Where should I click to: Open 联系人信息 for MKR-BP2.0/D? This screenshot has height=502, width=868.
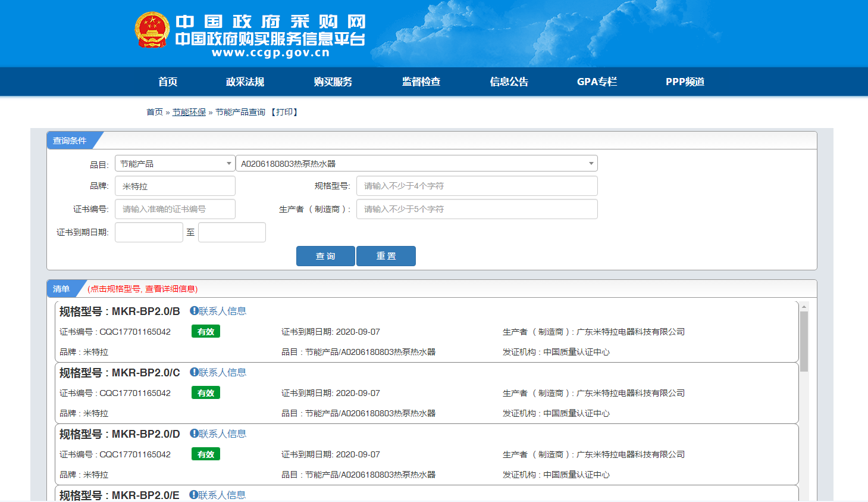tap(223, 434)
